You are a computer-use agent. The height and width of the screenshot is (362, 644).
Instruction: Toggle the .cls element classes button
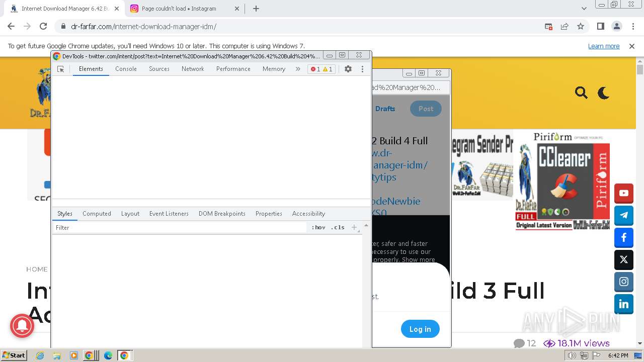click(x=338, y=228)
